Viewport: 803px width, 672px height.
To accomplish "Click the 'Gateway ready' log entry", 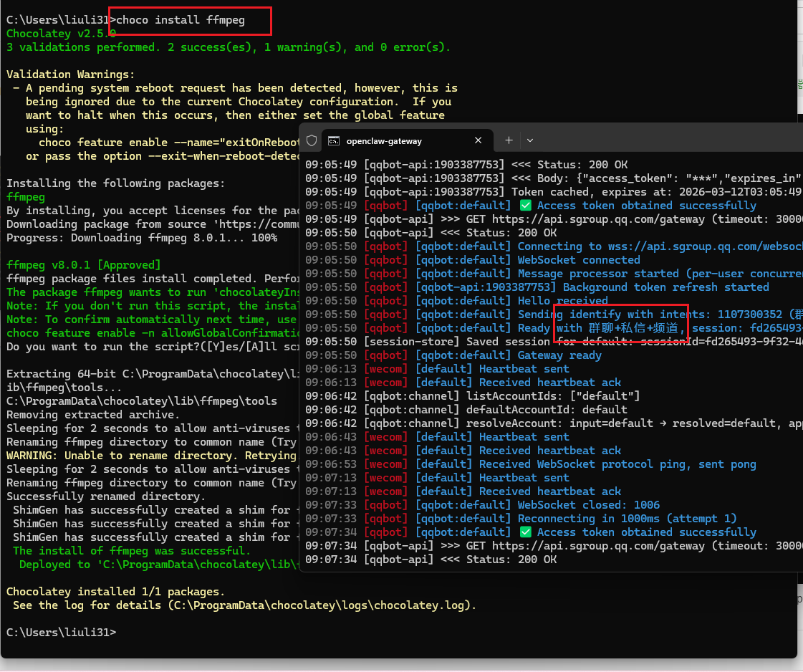I will [559, 355].
